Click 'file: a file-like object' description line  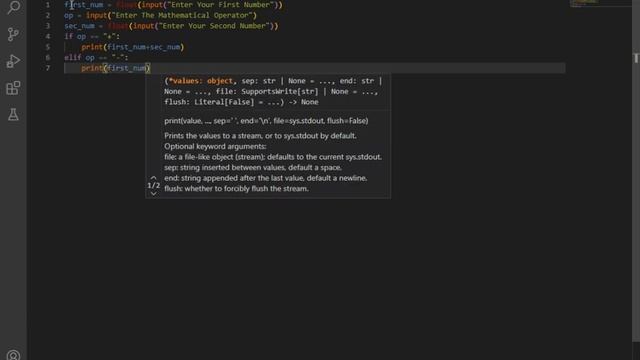273,157
